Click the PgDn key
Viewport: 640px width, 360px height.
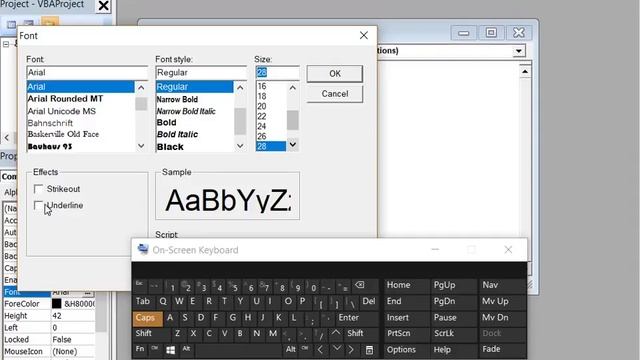pyautogui.click(x=444, y=301)
